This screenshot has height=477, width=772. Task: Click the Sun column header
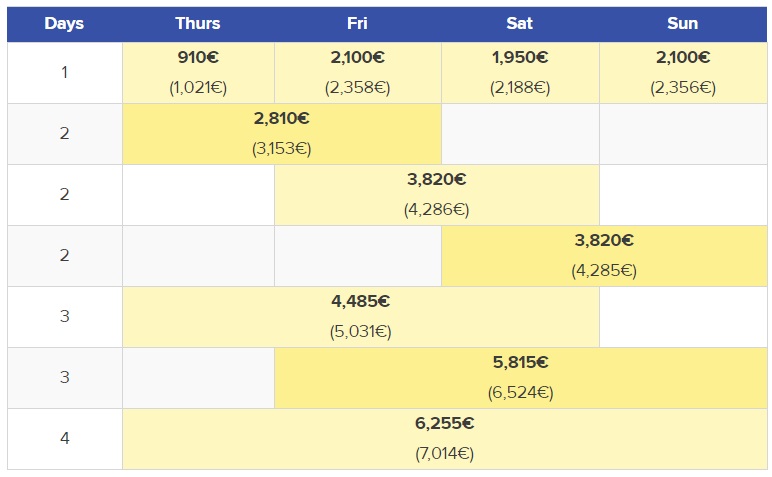683,24
